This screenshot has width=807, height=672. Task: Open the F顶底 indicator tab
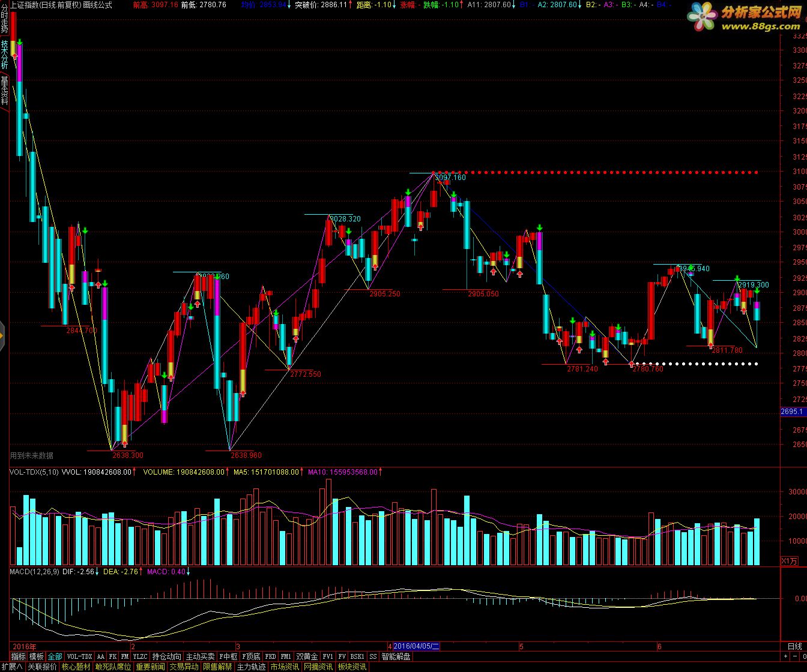[x=251, y=657]
